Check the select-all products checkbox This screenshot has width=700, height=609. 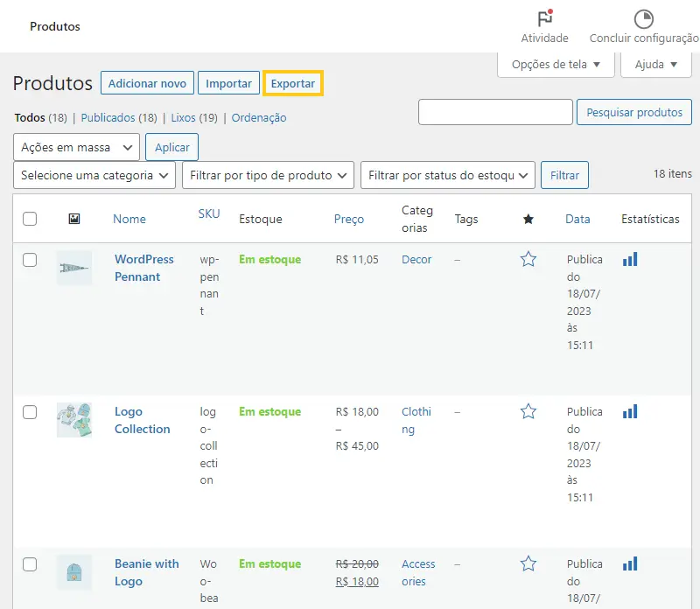tap(30, 219)
